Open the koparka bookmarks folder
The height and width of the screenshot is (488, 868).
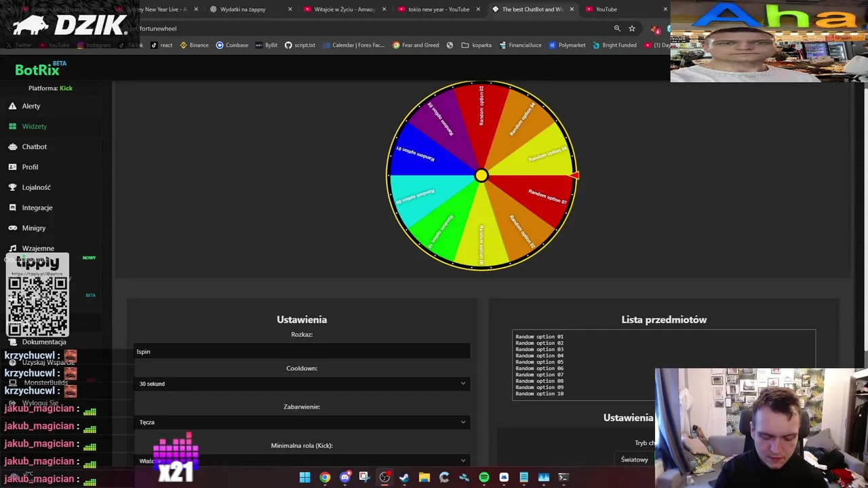(x=476, y=45)
